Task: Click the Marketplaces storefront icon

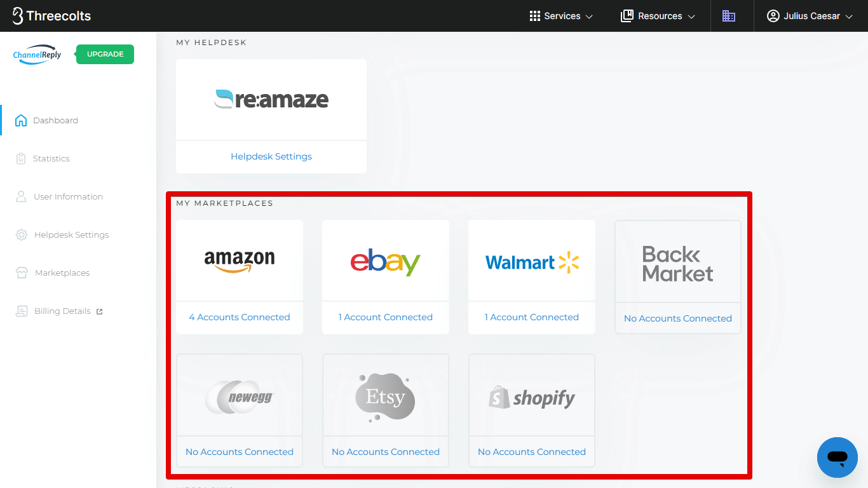Action: (22, 273)
